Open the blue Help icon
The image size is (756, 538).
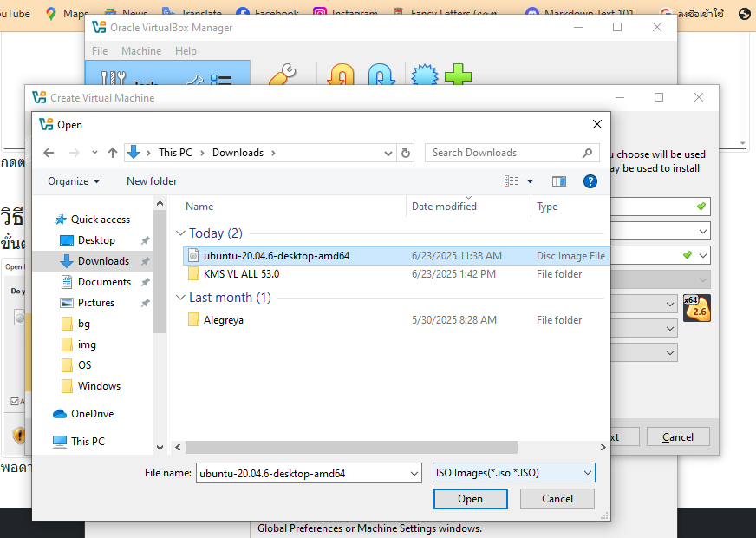(590, 181)
